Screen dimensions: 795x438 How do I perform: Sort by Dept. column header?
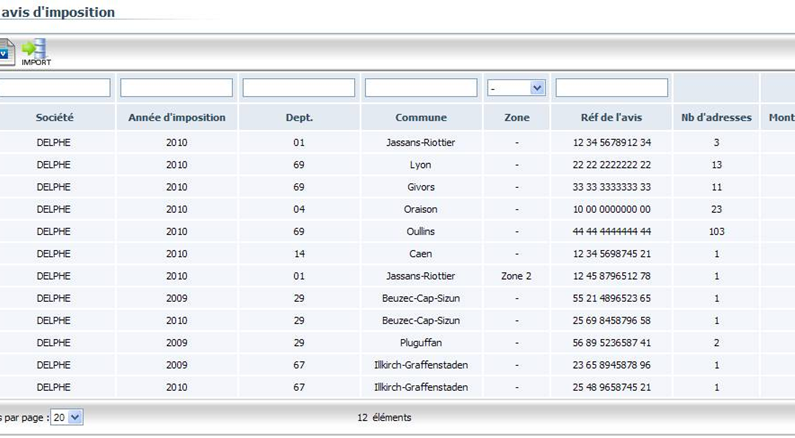point(299,118)
